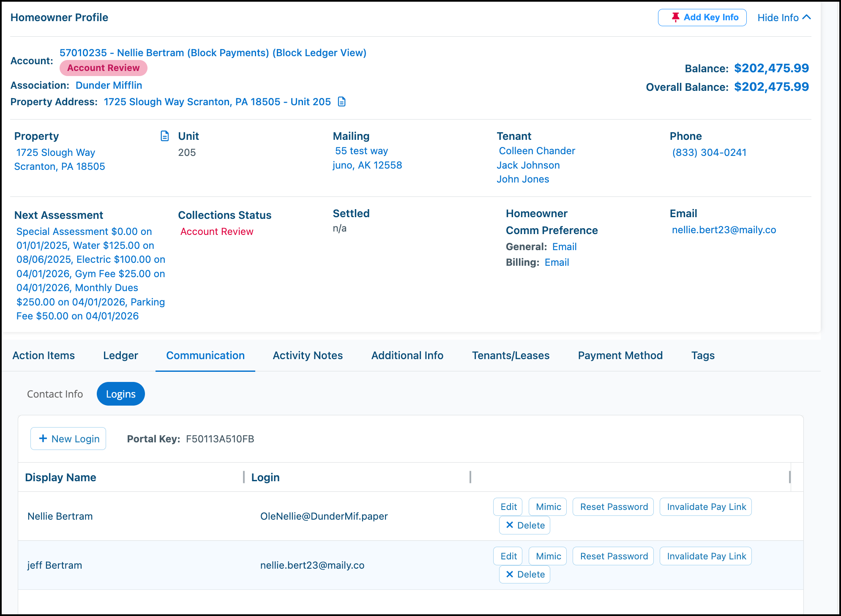Mimic the jeff Bertram login
Image resolution: width=841 pixels, height=616 pixels.
548,556
